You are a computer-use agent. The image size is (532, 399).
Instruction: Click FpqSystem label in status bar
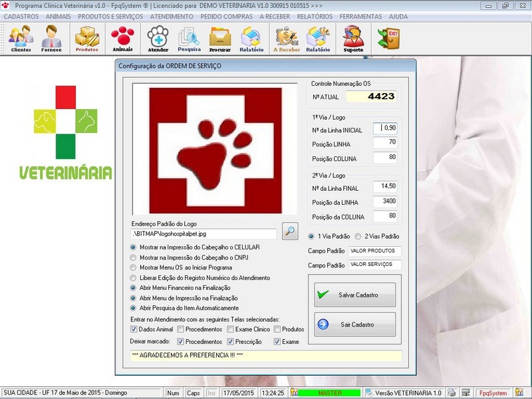[493, 393]
